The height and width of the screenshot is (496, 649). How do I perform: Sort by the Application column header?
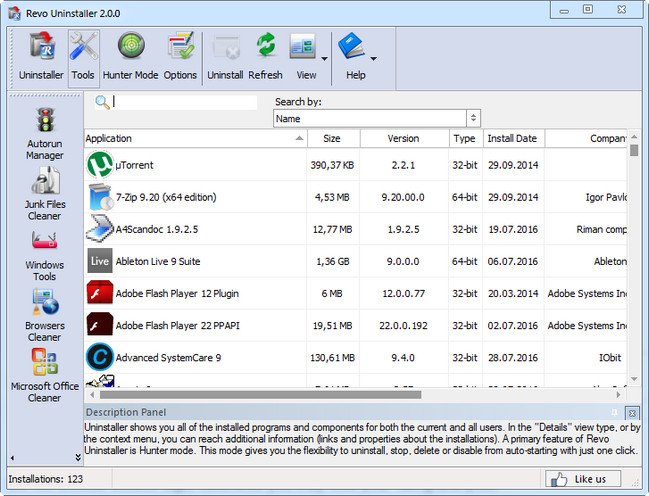pos(195,139)
